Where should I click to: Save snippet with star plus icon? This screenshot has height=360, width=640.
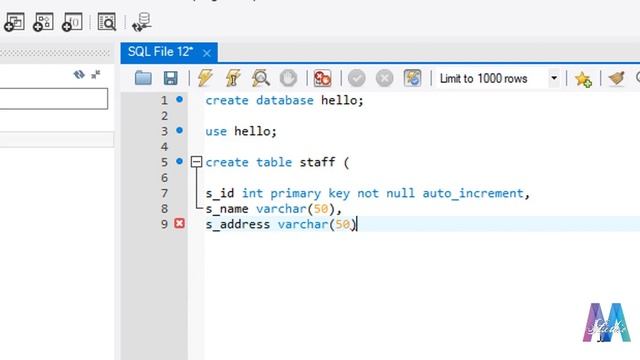pyautogui.click(x=583, y=78)
